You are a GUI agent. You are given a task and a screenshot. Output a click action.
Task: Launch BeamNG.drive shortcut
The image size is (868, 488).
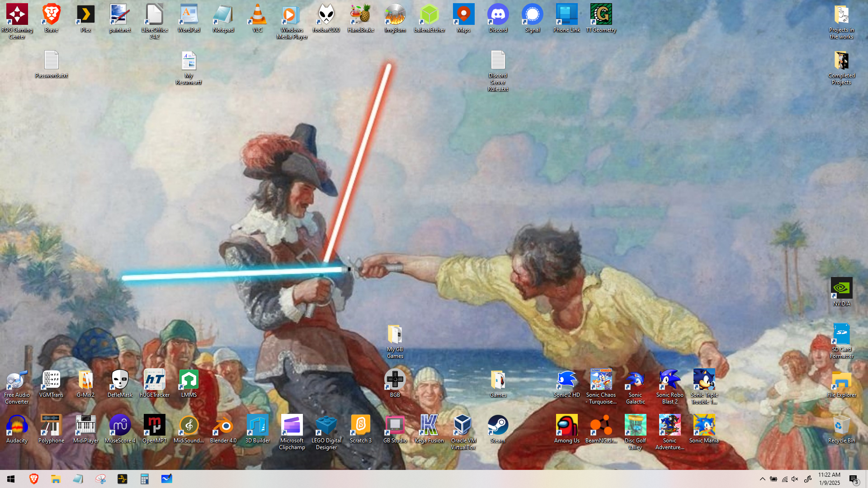tap(601, 429)
